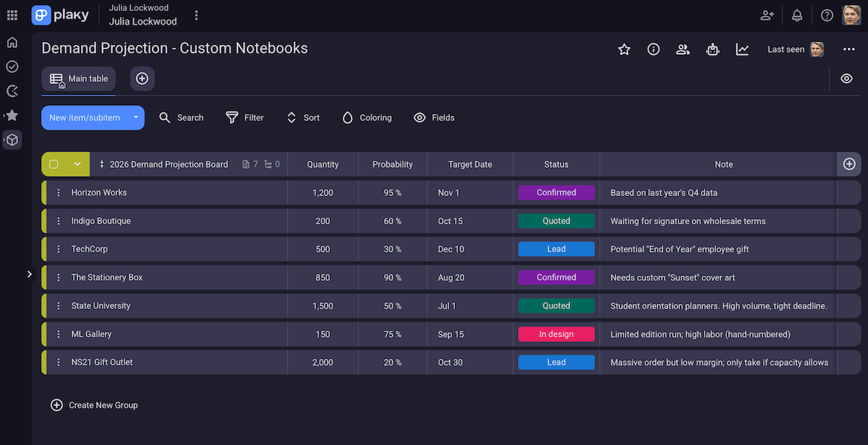The width and height of the screenshot is (868, 445).
Task: Click the robot automations icon
Action: 712,49
